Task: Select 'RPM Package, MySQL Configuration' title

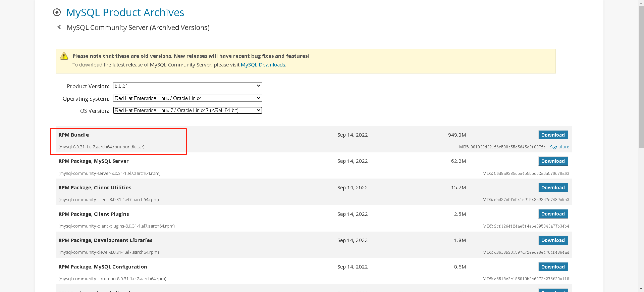Action: (x=103, y=267)
